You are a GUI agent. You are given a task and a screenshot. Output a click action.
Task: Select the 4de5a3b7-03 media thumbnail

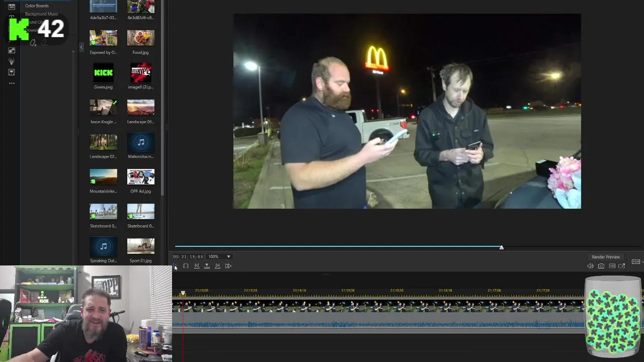click(x=103, y=6)
